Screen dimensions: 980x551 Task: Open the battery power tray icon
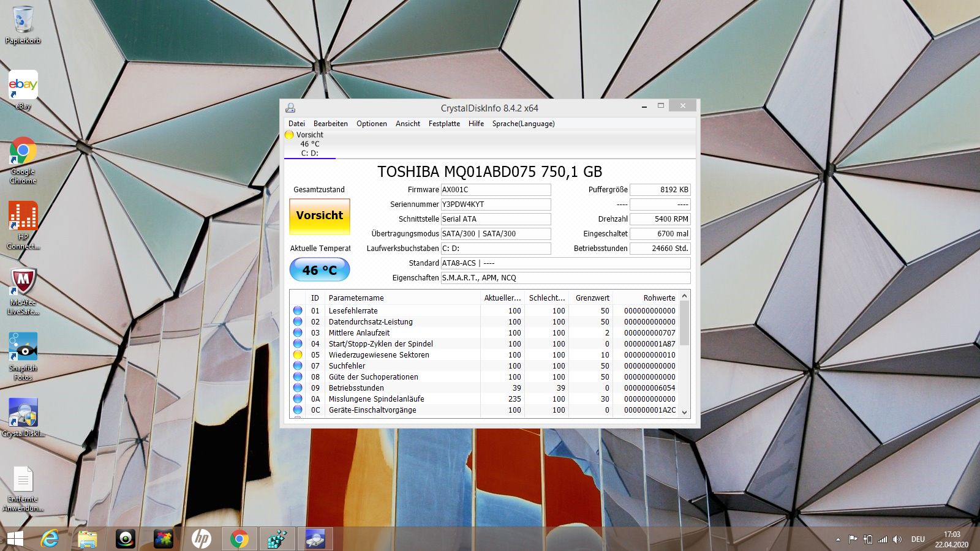tap(867, 539)
